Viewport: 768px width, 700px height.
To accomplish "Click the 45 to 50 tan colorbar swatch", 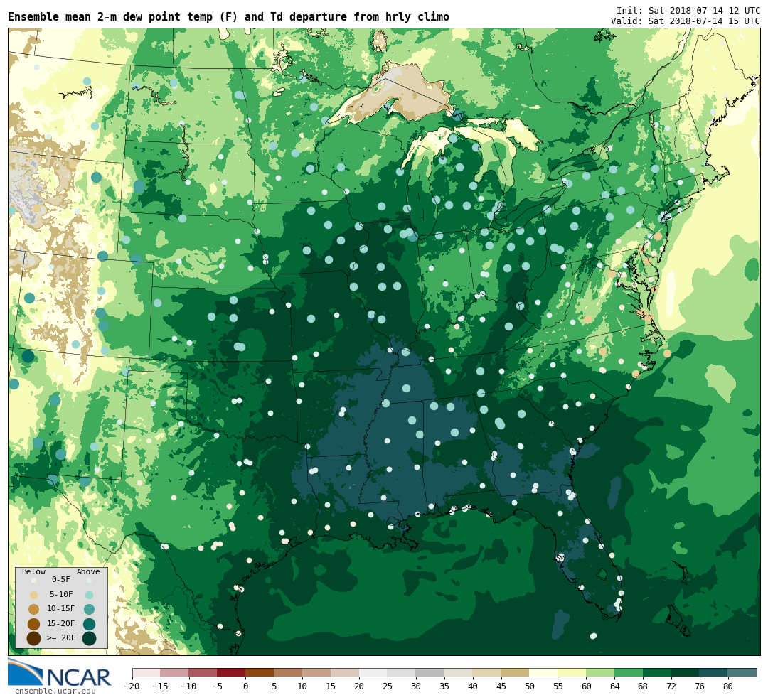I will tap(516, 673).
